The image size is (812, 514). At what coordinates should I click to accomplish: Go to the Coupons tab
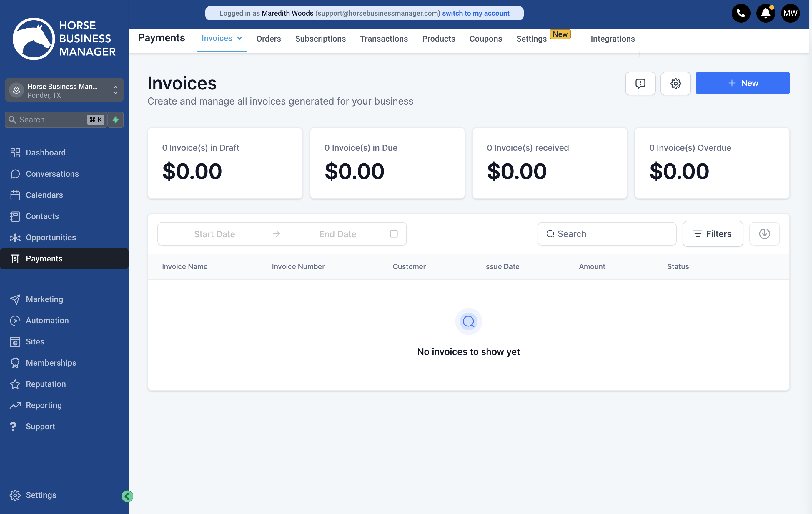click(x=485, y=39)
